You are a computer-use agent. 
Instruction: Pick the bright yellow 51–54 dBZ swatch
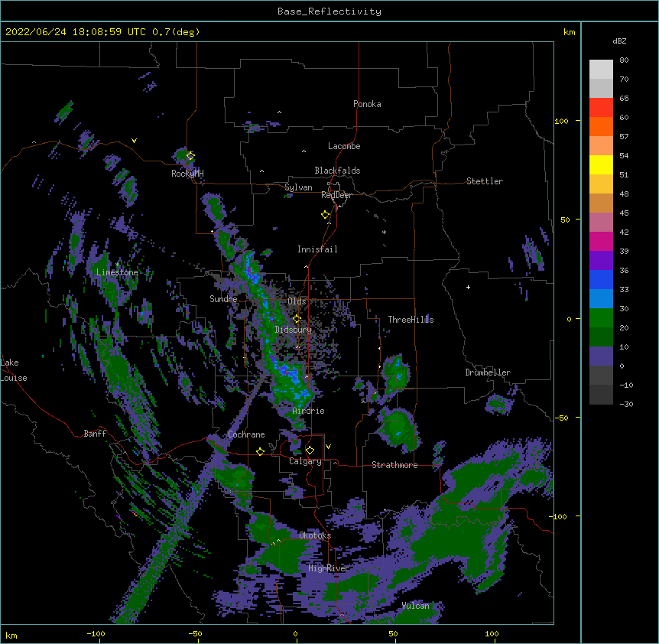coord(601,164)
